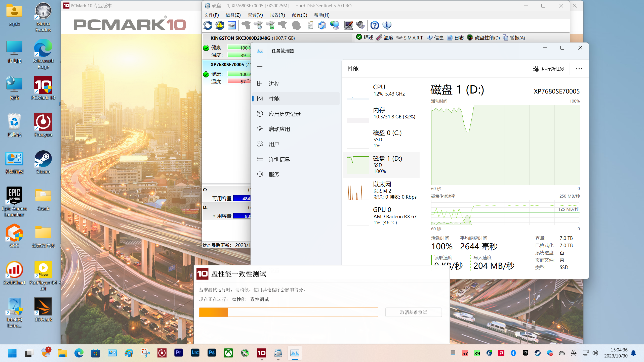The height and width of the screenshot is (362, 644).
Task: Open the Task Manager more options menu
Action: [579, 69]
